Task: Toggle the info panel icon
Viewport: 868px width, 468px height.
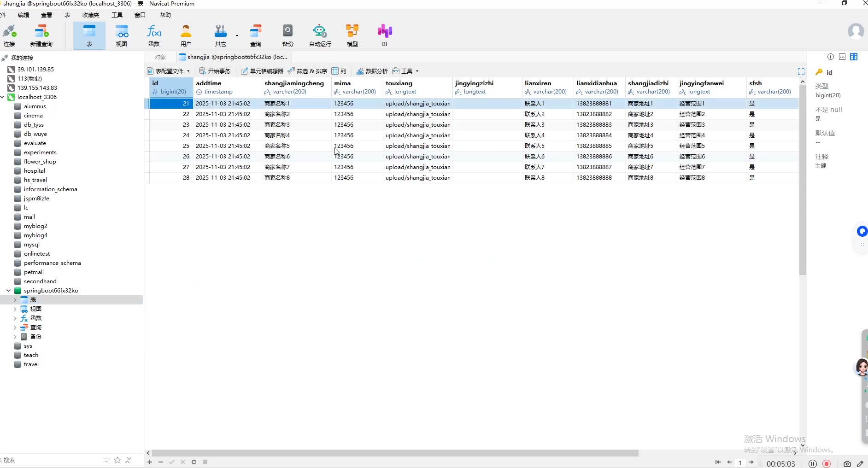Action: 831,57
